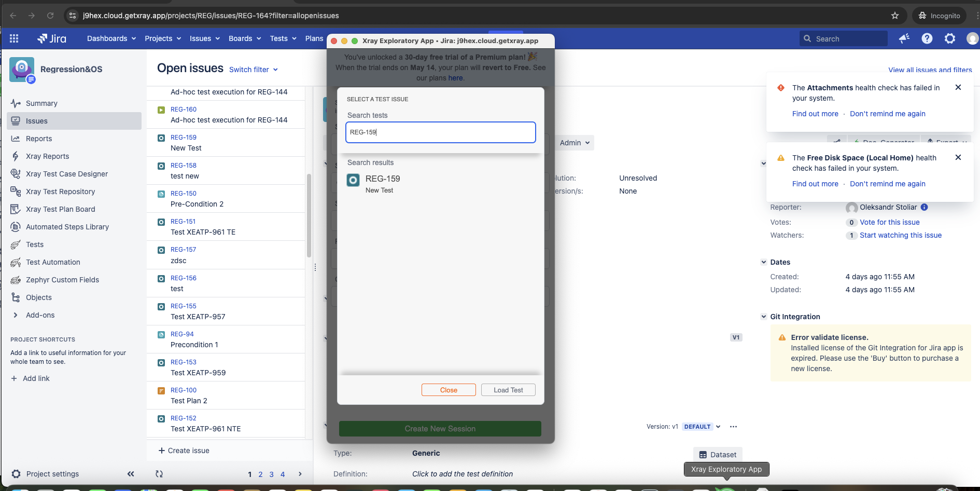Click Create New Session button
Screen dimensions: 980x491
point(440,429)
